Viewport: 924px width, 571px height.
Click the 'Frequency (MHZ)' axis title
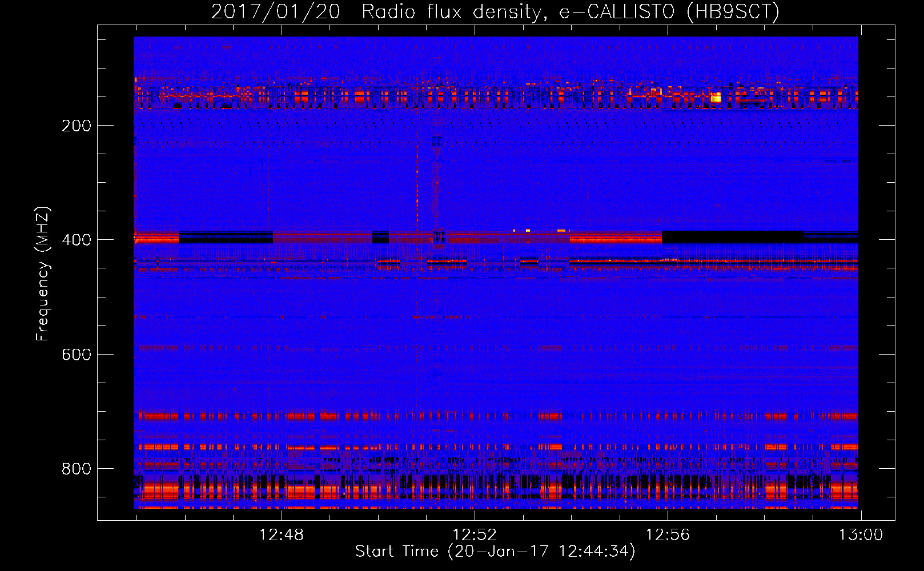tap(43, 274)
